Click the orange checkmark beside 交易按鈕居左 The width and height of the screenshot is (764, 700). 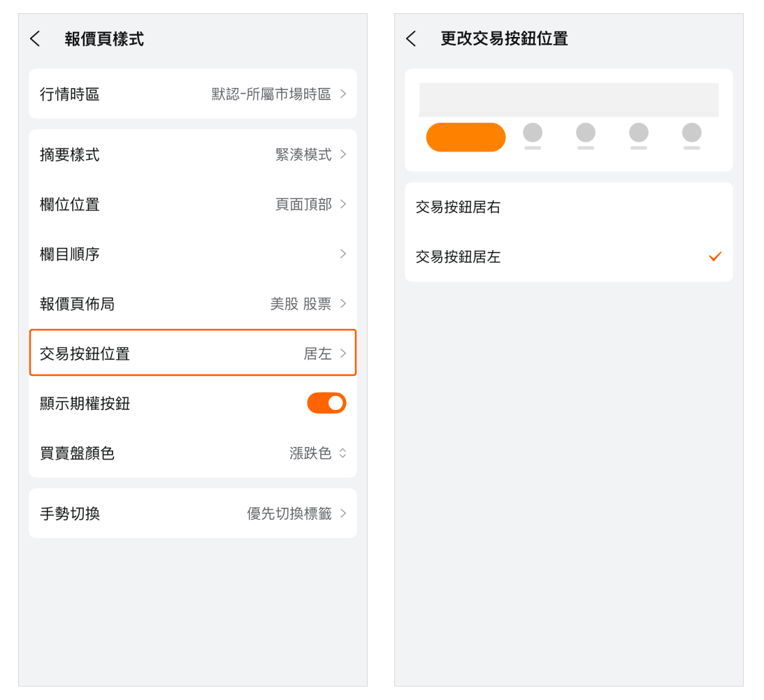click(714, 256)
